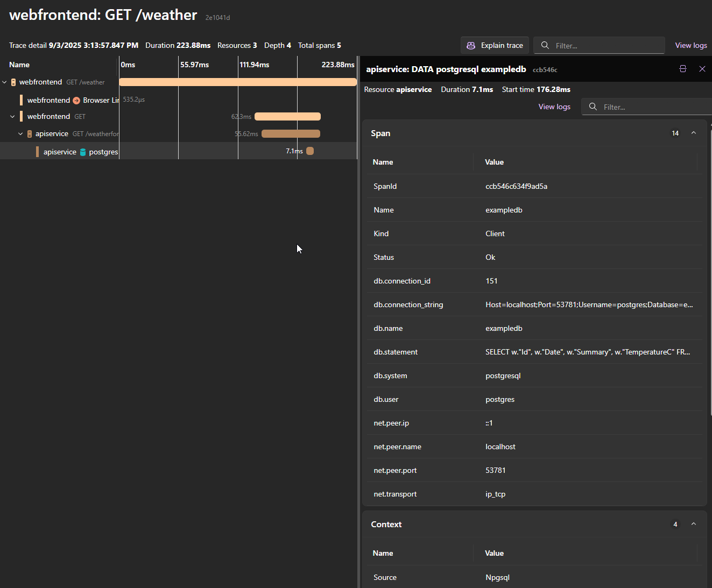Click the magnifier icon in trace filter
The height and width of the screenshot is (588, 712).
(x=544, y=45)
